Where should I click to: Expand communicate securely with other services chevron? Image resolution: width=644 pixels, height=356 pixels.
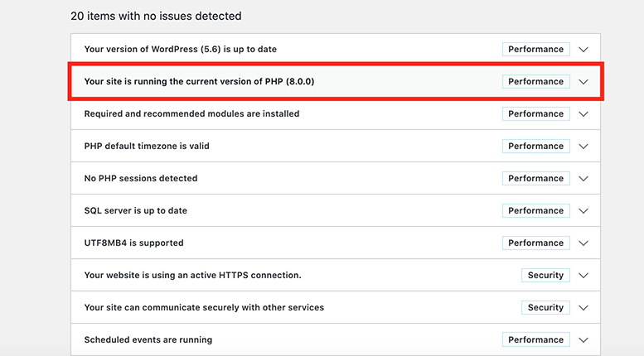click(x=583, y=308)
